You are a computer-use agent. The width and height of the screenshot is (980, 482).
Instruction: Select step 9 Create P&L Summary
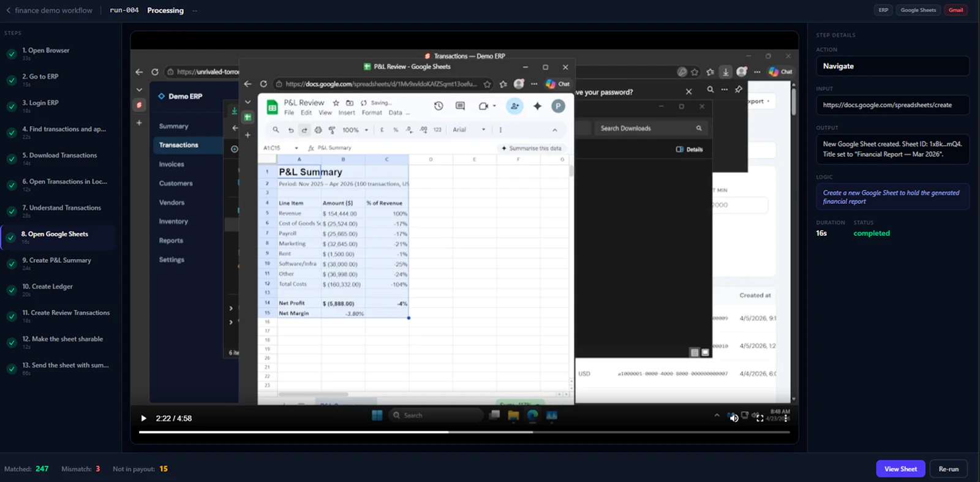(58, 263)
